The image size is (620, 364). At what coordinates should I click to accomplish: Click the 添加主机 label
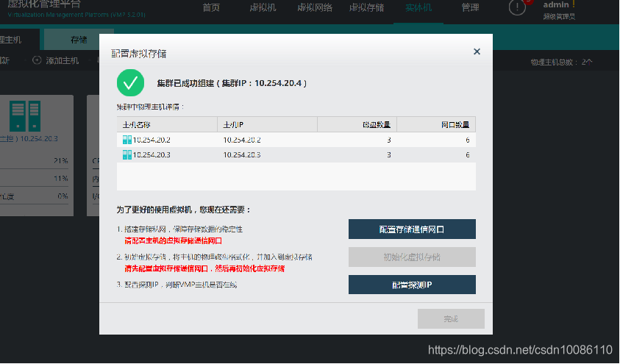(62, 60)
